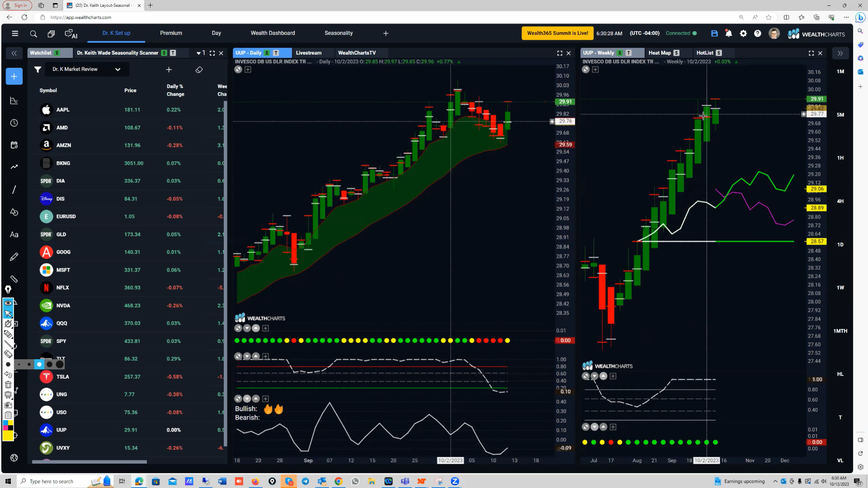Switch to the Premium layout tab
Image resolution: width=868 pixels, height=488 pixels.
tap(171, 33)
